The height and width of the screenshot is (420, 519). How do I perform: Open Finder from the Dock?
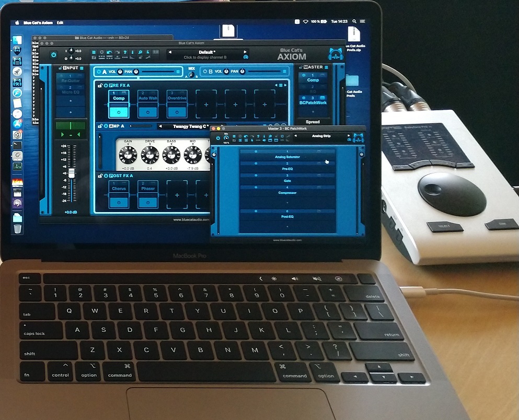coord(17,40)
